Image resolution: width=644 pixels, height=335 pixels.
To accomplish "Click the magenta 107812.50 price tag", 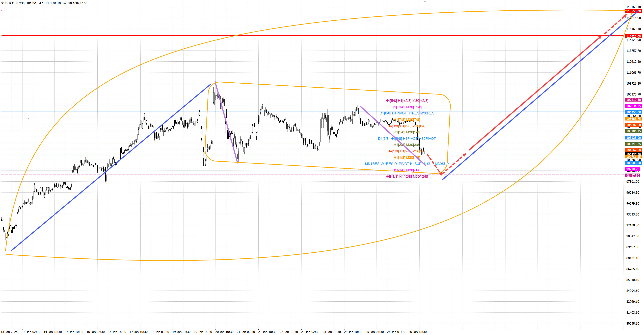I will tap(633, 100).
